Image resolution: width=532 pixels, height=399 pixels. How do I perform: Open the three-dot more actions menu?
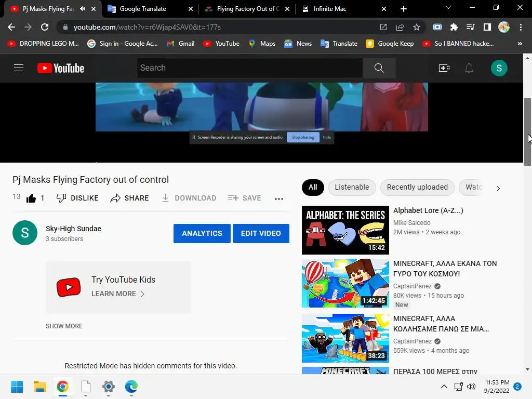pos(279,199)
